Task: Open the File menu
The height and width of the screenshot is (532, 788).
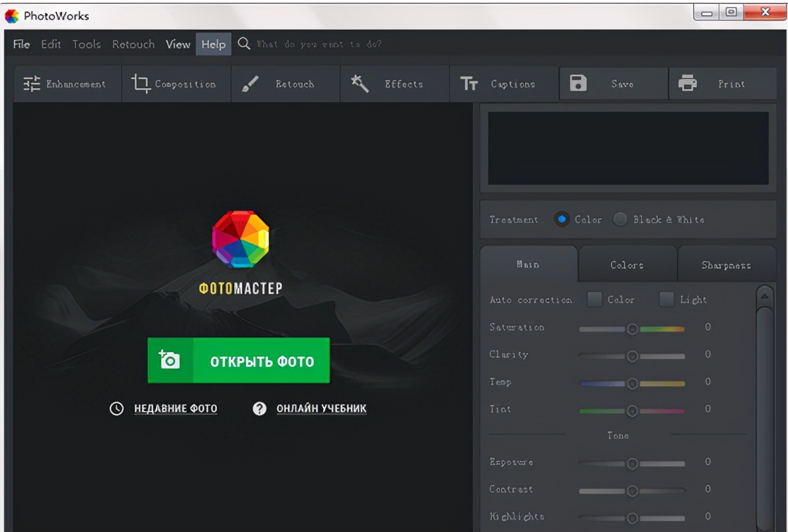Action: tap(22, 44)
